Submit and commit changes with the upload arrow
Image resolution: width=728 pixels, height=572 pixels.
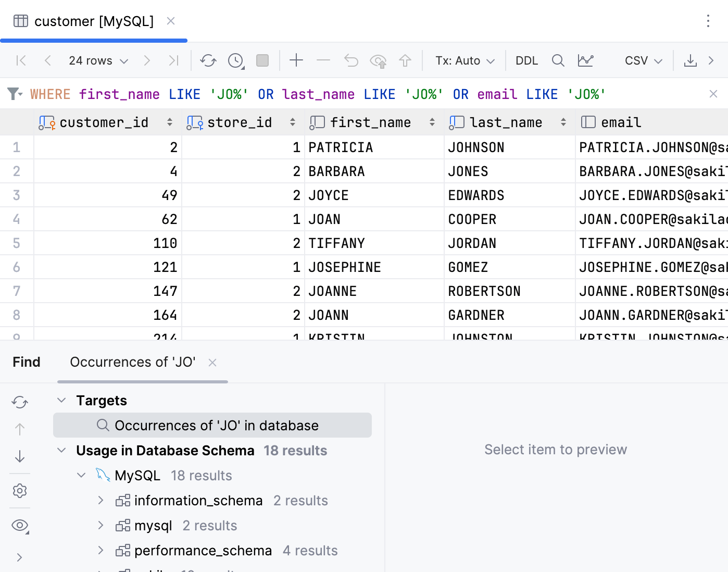click(x=405, y=60)
